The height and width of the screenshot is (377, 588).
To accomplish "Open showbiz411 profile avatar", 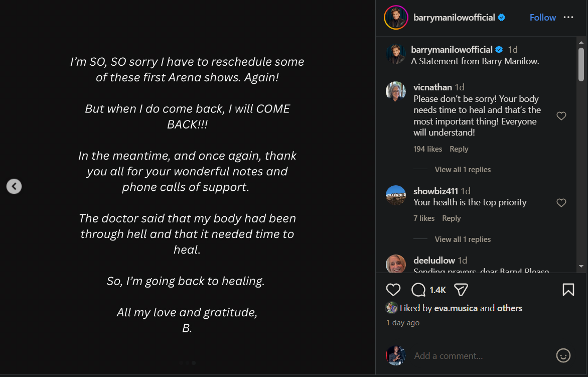I will click(396, 195).
